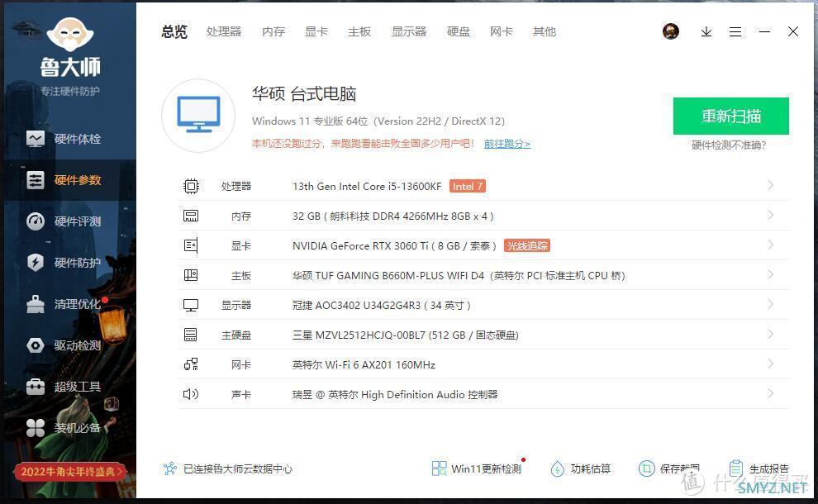Click the desktop computer monitor icon
Image resolution: width=818 pixels, height=504 pixels.
pyautogui.click(x=198, y=115)
